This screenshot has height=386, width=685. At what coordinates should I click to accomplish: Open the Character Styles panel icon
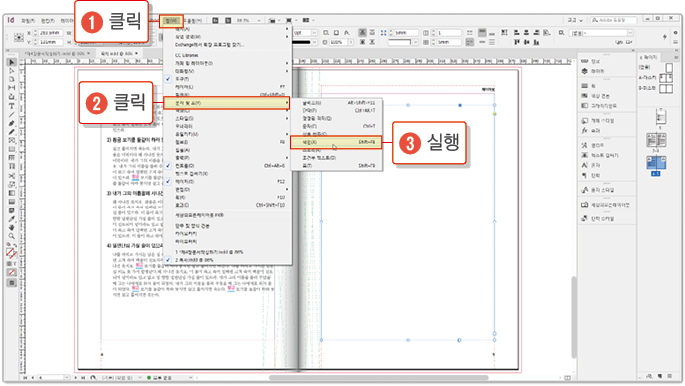585,190
